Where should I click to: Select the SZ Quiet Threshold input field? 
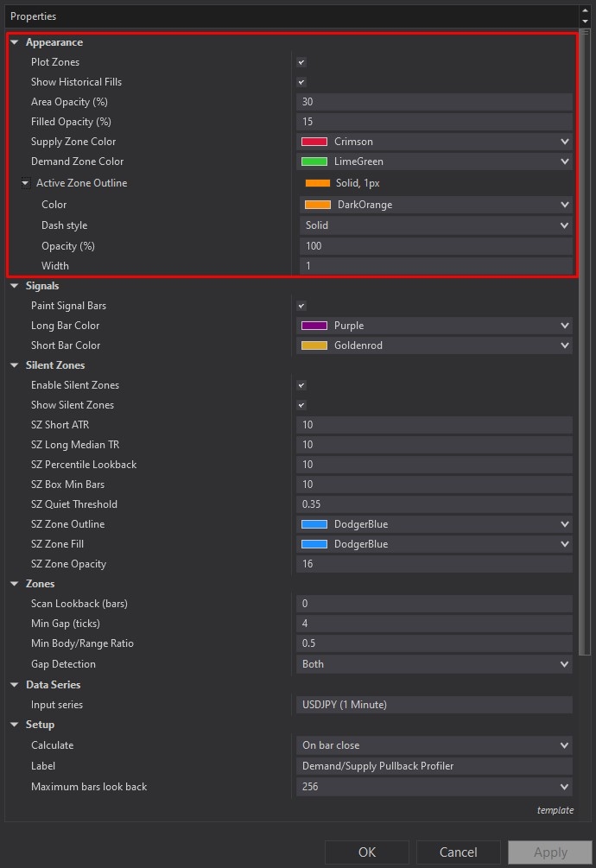pyautogui.click(x=432, y=504)
